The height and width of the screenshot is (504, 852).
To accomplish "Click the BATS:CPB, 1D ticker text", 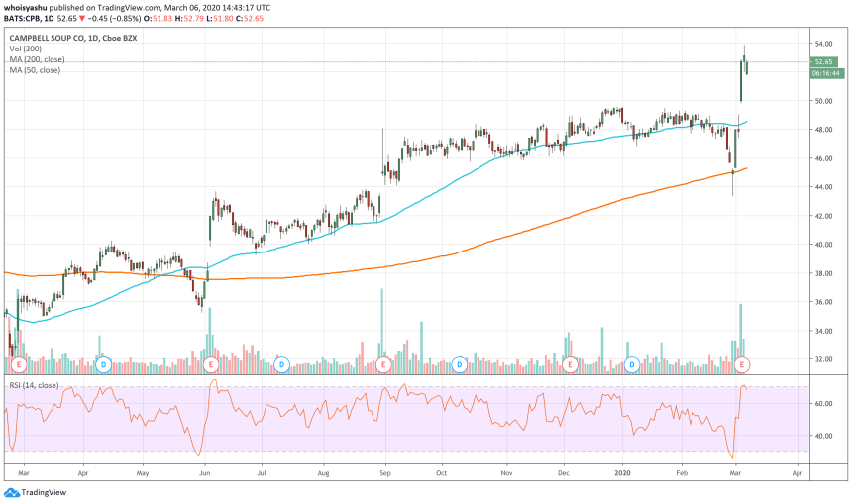I will click(29, 19).
